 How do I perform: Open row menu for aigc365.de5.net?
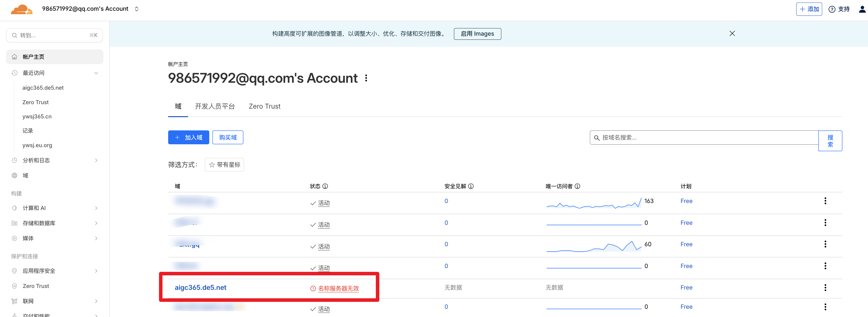pyautogui.click(x=825, y=287)
